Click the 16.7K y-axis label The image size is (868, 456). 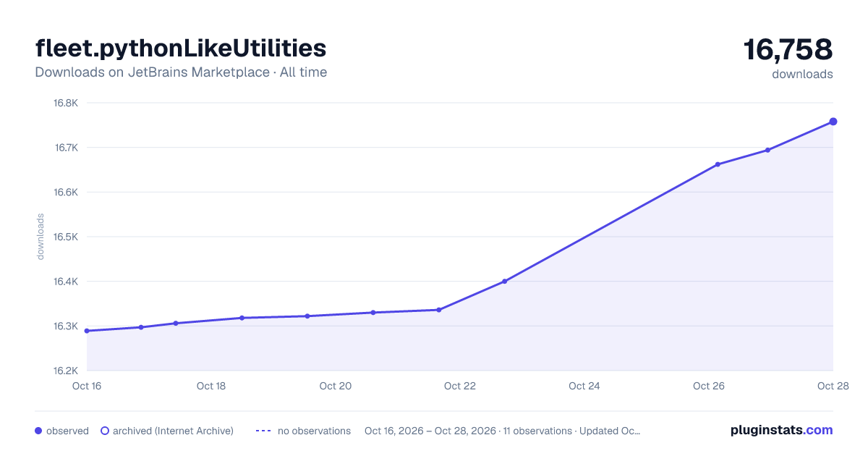pyautogui.click(x=66, y=148)
